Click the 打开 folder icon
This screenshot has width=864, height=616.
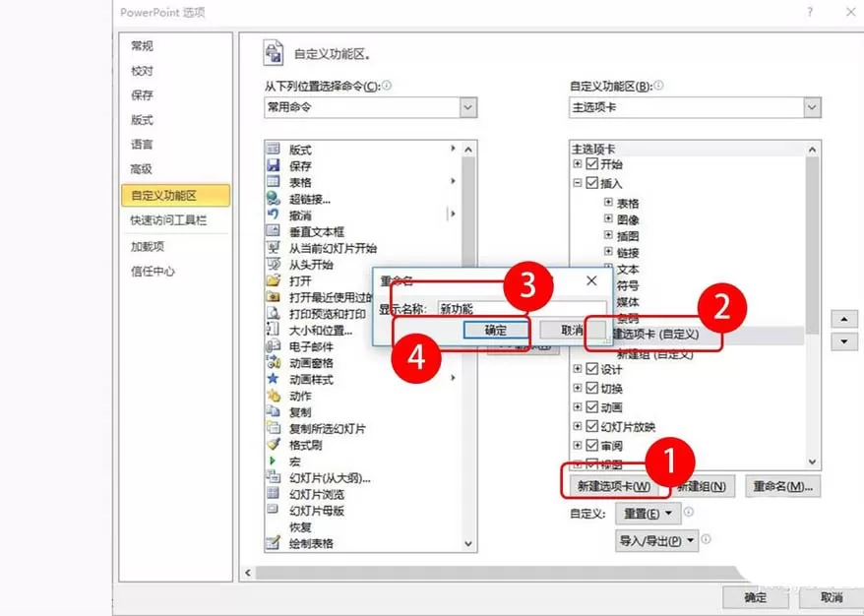pos(274,279)
